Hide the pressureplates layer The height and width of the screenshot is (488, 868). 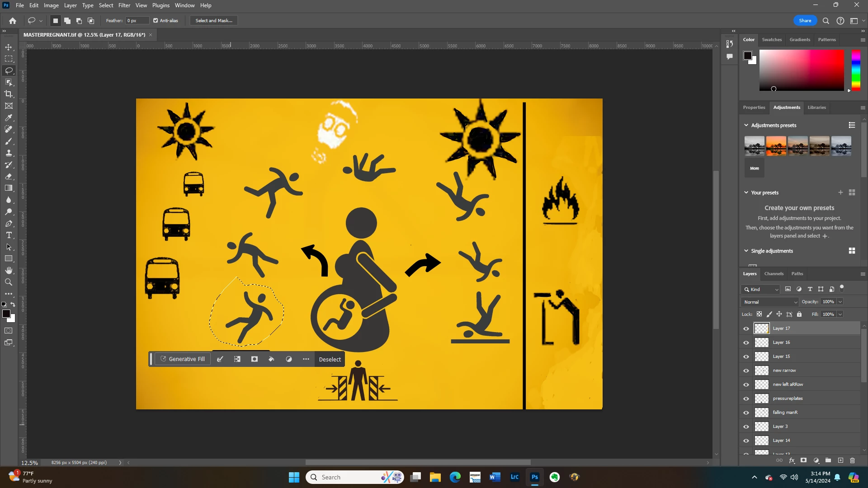pos(746,399)
